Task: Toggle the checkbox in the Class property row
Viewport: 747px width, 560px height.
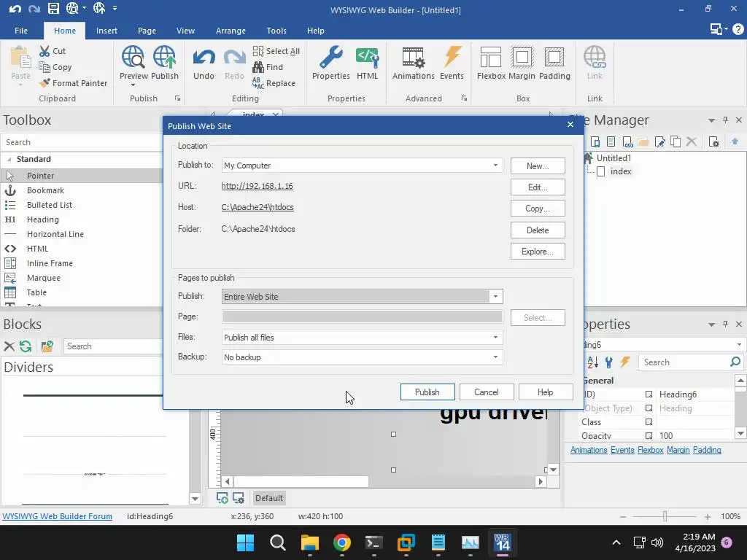Action: (649, 422)
